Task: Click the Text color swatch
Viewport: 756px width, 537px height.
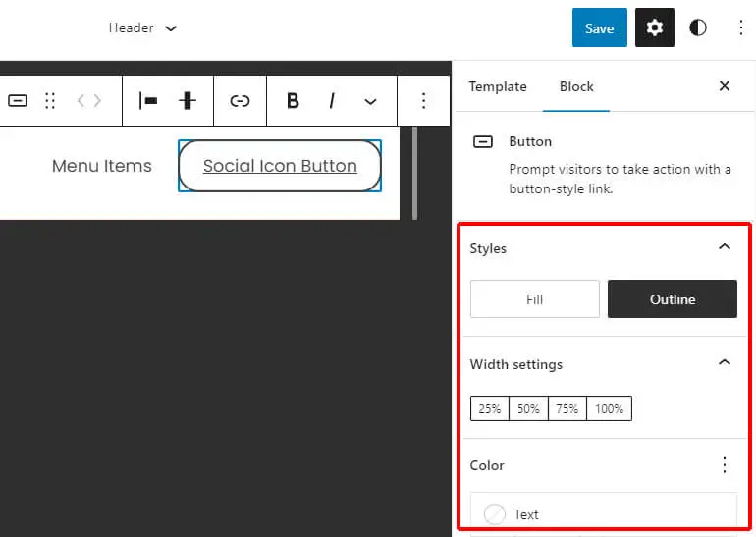Action: 494,514
